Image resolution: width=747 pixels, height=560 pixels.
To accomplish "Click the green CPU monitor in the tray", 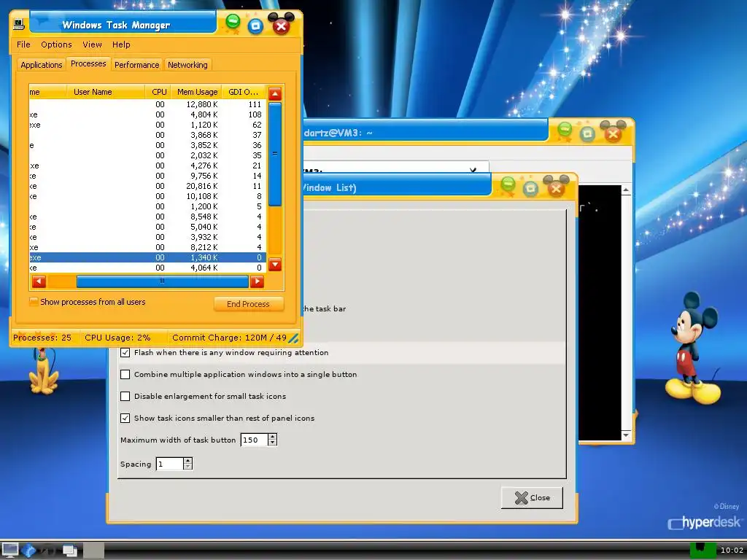I will point(703,550).
